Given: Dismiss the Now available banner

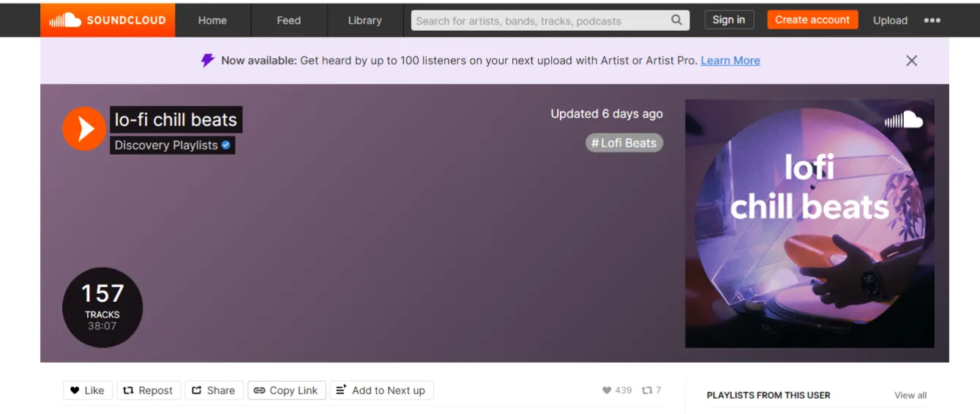Looking at the screenshot, I should tap(911, 61).
